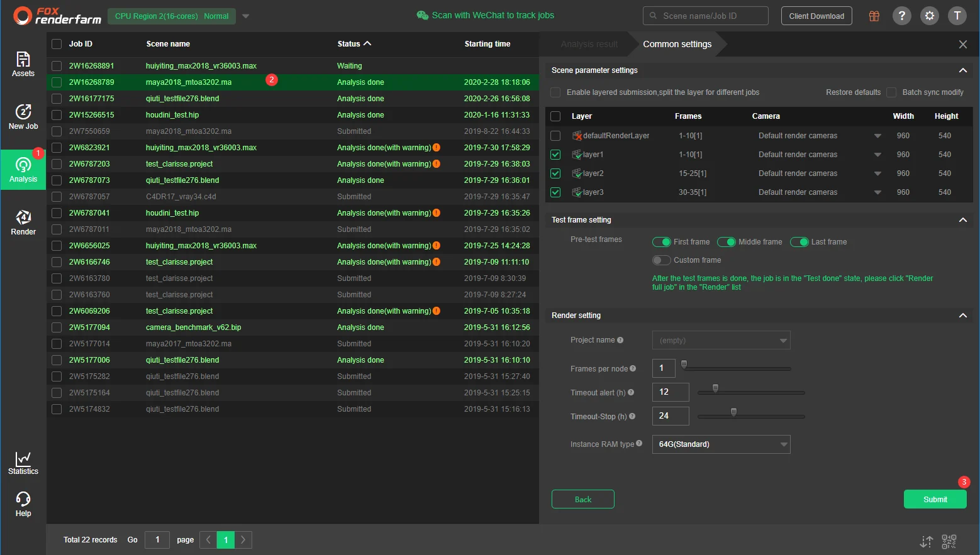Click the Timeout-Stop help icon

coord(632,416)
